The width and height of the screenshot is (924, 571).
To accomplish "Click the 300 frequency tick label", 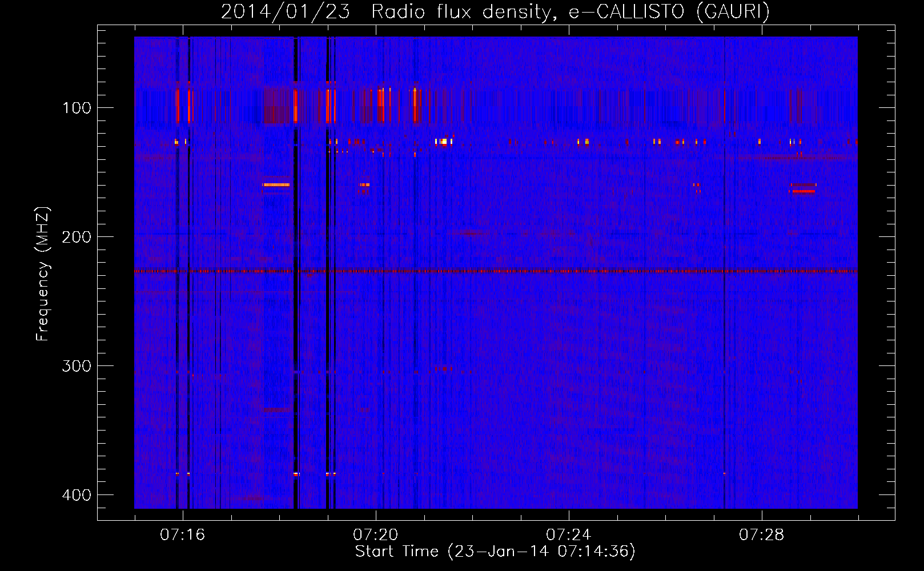I will point(77,366).
